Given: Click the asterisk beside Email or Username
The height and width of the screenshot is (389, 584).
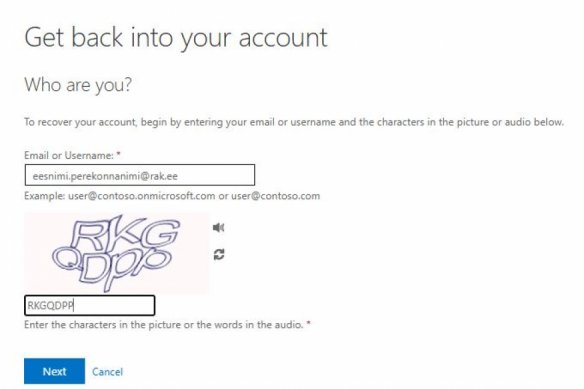Looking at the screenshot, I should [119, 154].
